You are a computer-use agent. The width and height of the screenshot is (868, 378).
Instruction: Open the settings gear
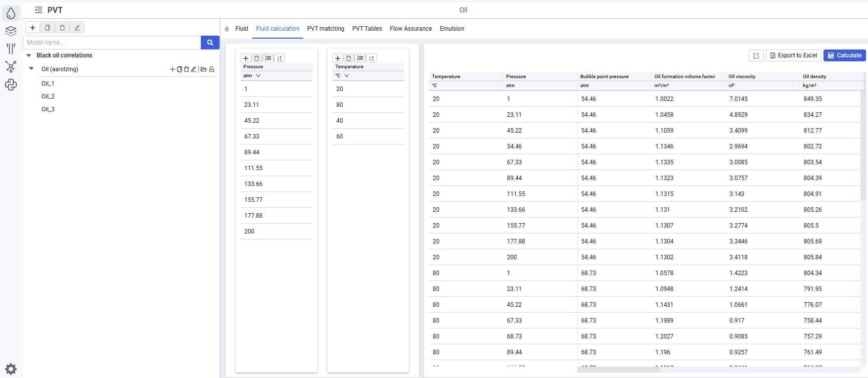coord(11,369)
